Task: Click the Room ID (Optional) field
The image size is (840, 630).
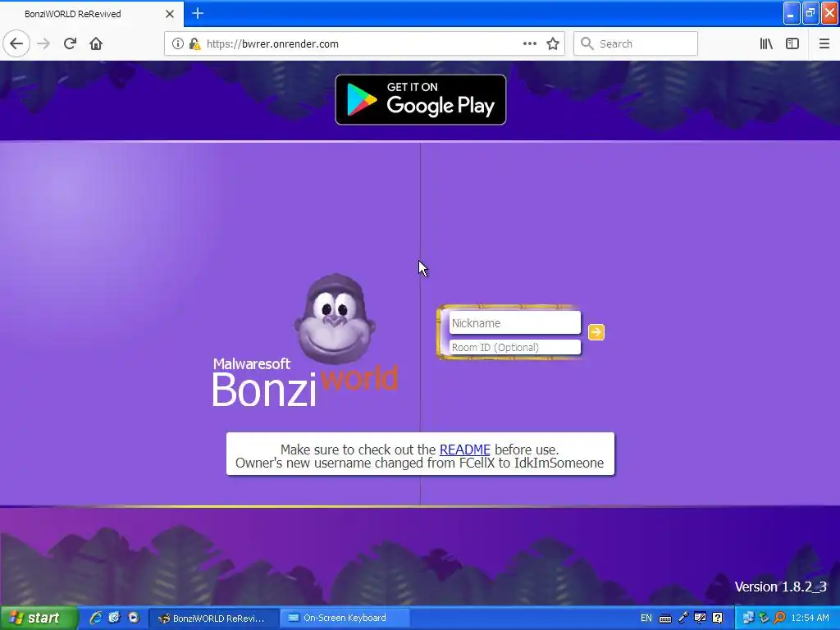Action: click(x=514, y=347)
